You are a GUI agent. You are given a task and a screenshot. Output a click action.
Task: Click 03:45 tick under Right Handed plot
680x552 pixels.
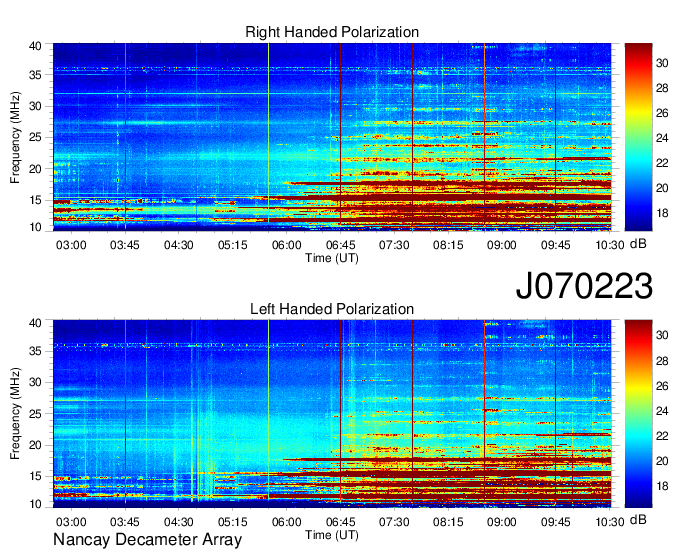point(125,245)
